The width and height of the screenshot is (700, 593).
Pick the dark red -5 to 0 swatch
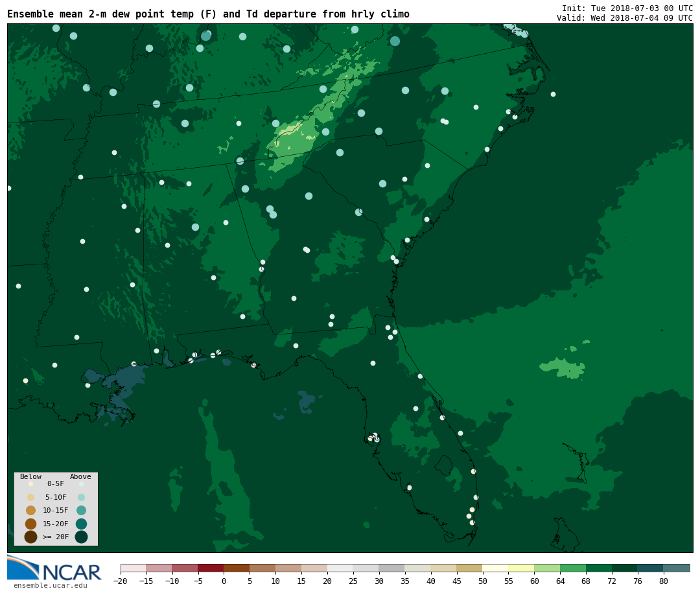click(211, 568)
